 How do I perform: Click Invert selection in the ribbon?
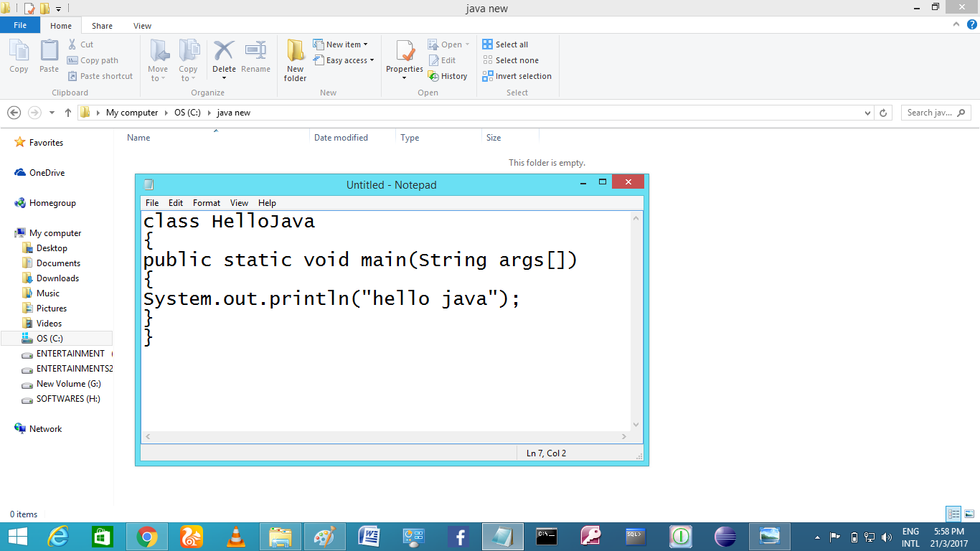coord(517,75)
